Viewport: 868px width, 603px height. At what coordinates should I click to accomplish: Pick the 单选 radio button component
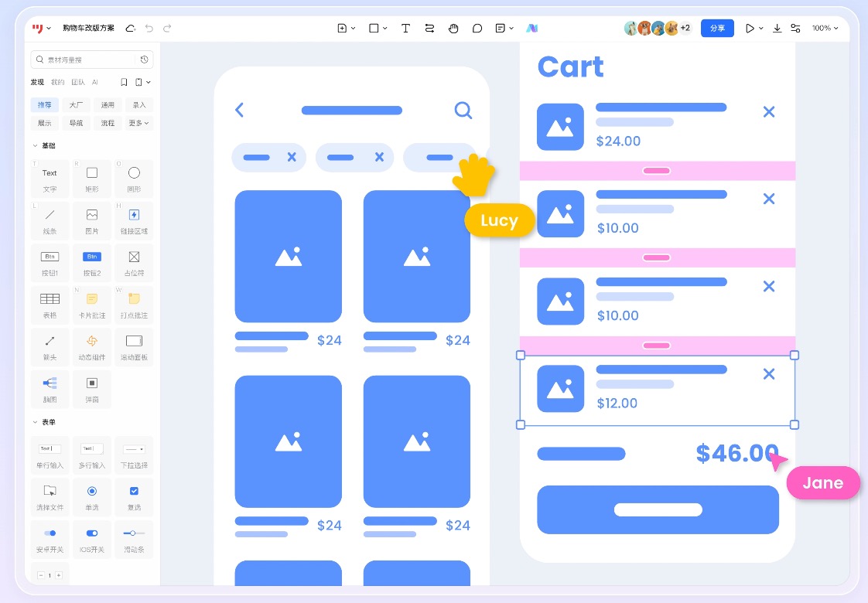[92, 497]
